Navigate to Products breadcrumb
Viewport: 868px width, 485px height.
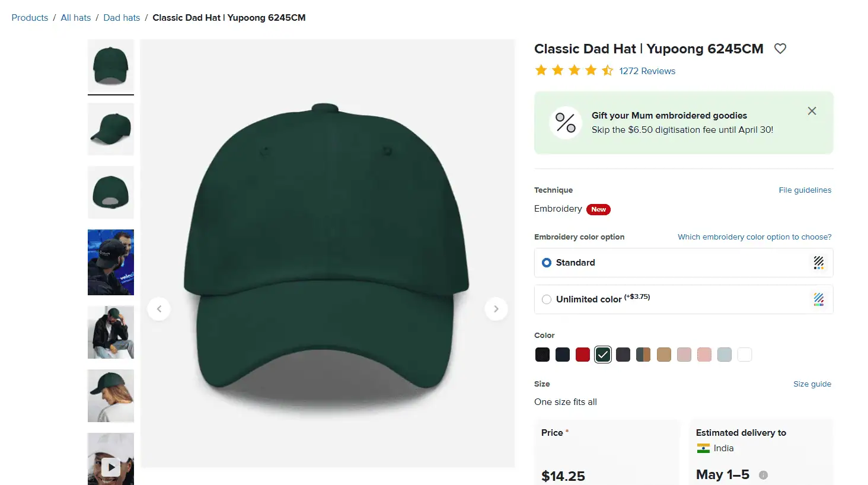click(x=30, y=18)
